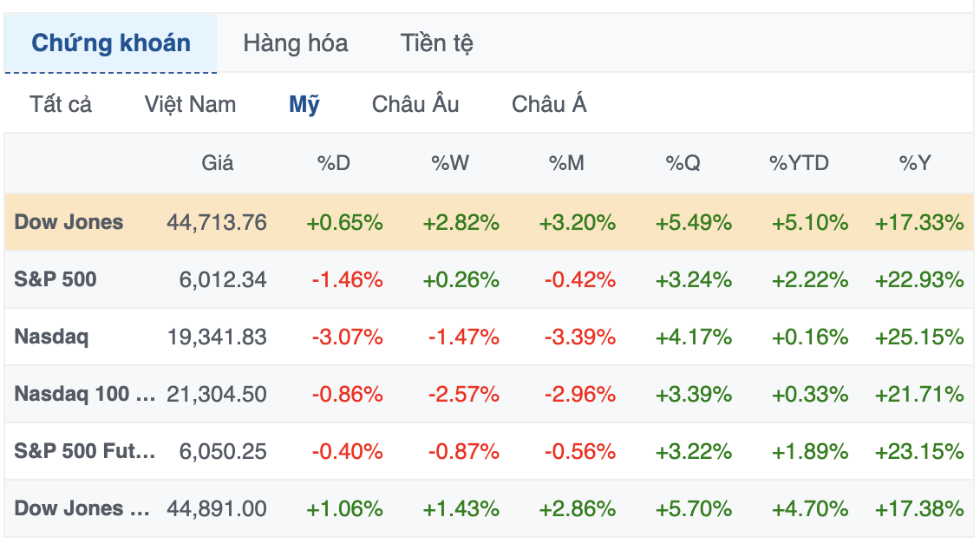Click the %YTD column header
980x550 pixels.
[x=799, y=162]
